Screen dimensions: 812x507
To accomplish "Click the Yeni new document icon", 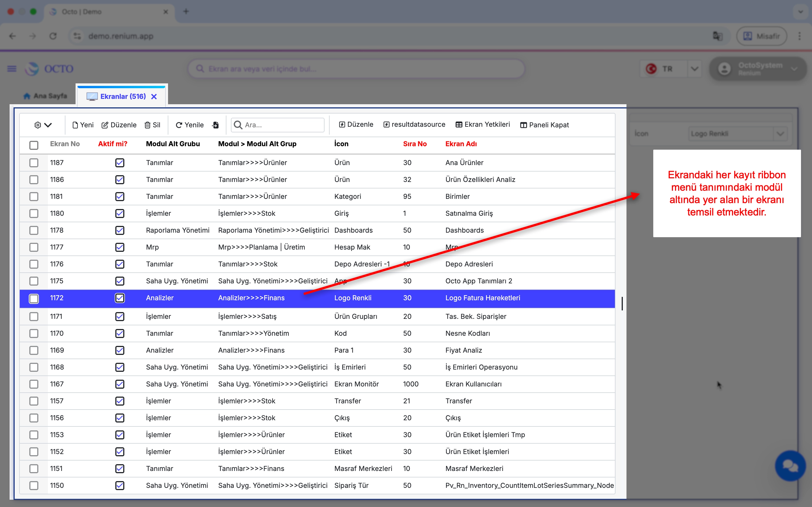I will tap(75, 125).
